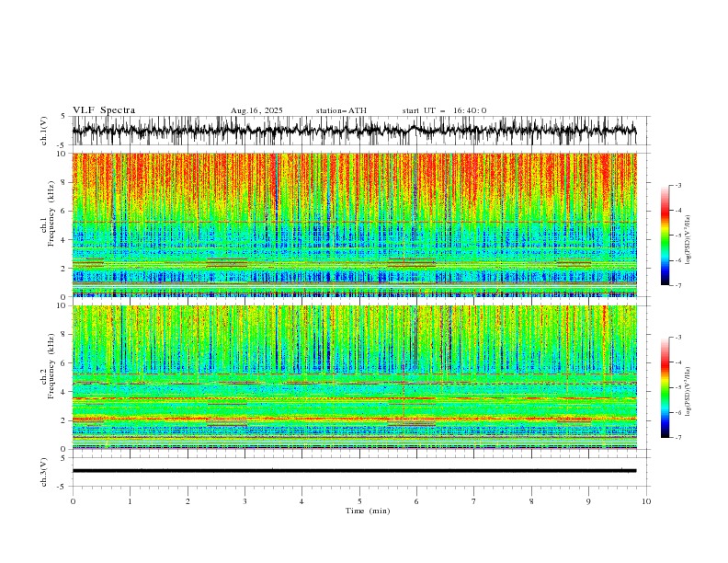Click the "6" kHz tick of ch.1 spectrogram

[63, 211]
